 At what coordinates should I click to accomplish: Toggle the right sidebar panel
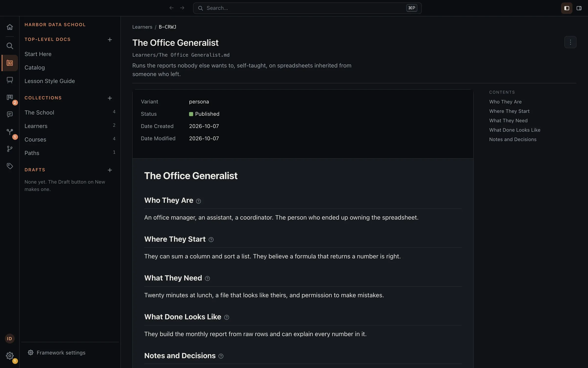pyautogui.click(x=579, y=8)
